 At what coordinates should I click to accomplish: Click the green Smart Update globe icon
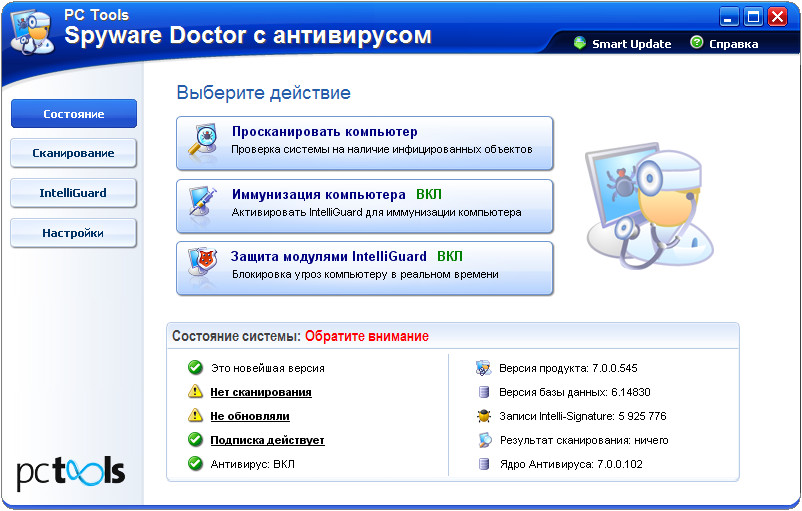[x=579, y=43]
